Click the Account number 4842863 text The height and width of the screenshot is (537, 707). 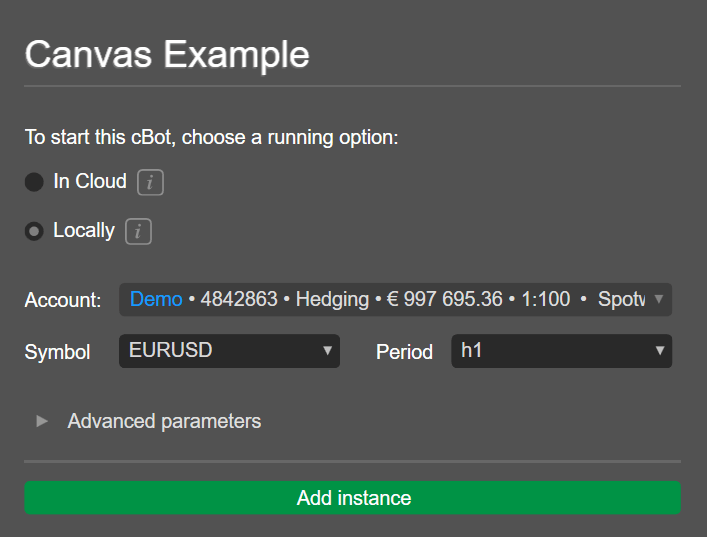[x=239, y=299]
